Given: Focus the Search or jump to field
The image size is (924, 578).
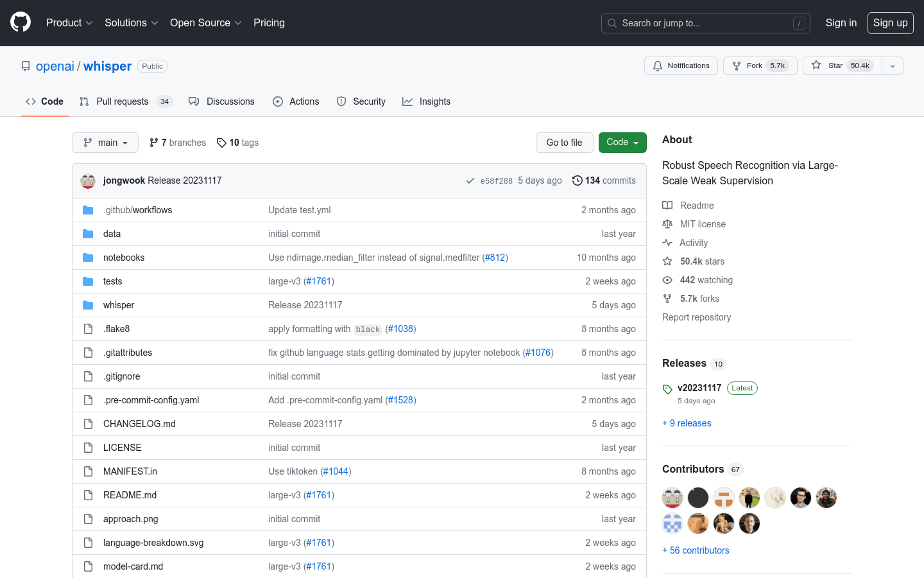Looking at the screenshot, I should (705, 23).
